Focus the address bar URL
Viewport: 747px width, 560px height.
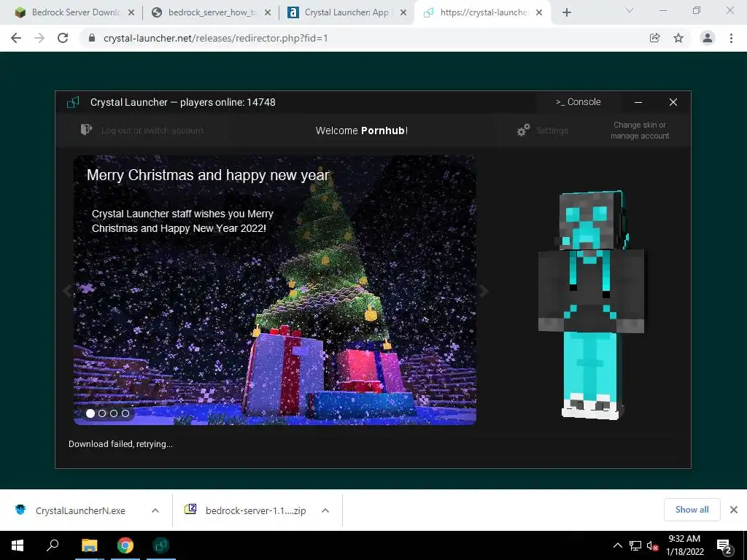tap(215, 38)
